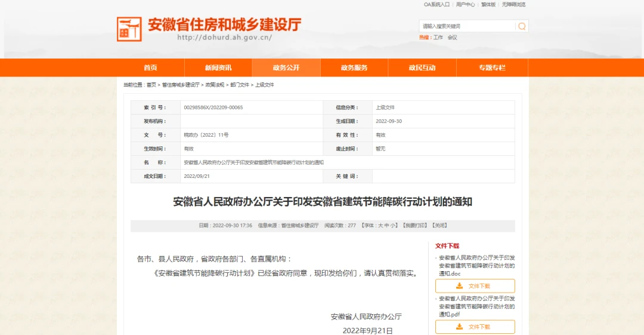Open the 专题专栏 navigation tab
Image resolution: width=644 pixels, height=335 pixels.
pos(491,67)
